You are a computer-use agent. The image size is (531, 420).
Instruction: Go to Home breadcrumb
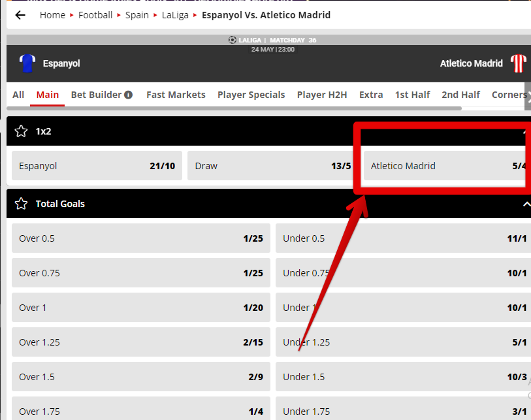click(x=52, y=15)
